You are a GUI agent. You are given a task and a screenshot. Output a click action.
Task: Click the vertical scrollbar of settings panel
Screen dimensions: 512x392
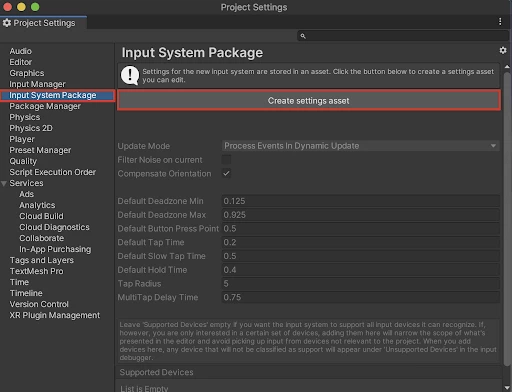[507, 218]
